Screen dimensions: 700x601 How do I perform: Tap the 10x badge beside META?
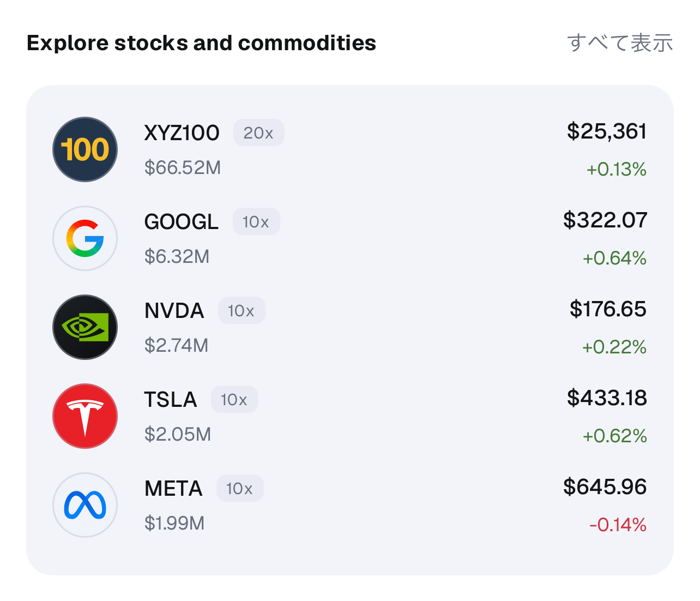click(240, 488)
